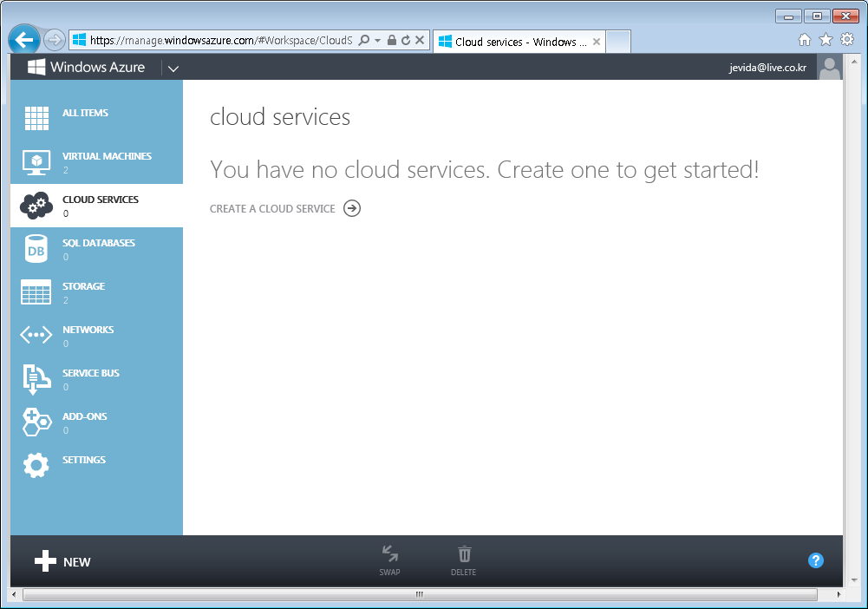Click the Windows Azure title text
The width and height of the screenshot is (868, 609).
click(x=97, y=67)
